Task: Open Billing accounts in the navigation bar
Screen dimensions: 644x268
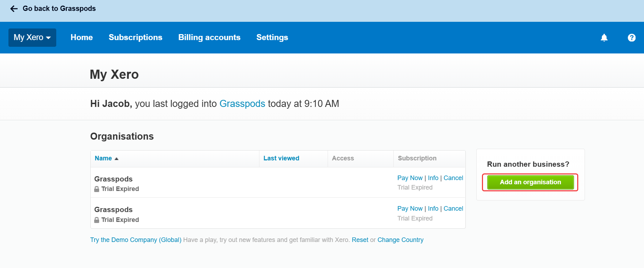Action: click(x=209, y=38)
